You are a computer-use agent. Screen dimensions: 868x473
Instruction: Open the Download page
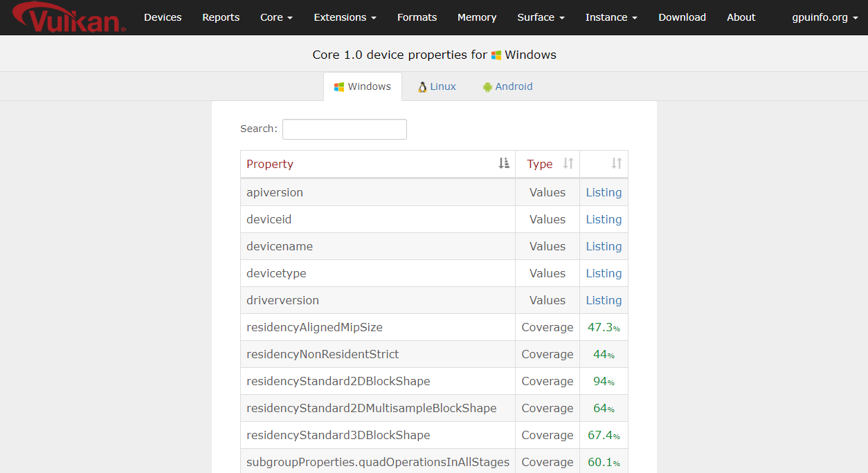(682, 17)
